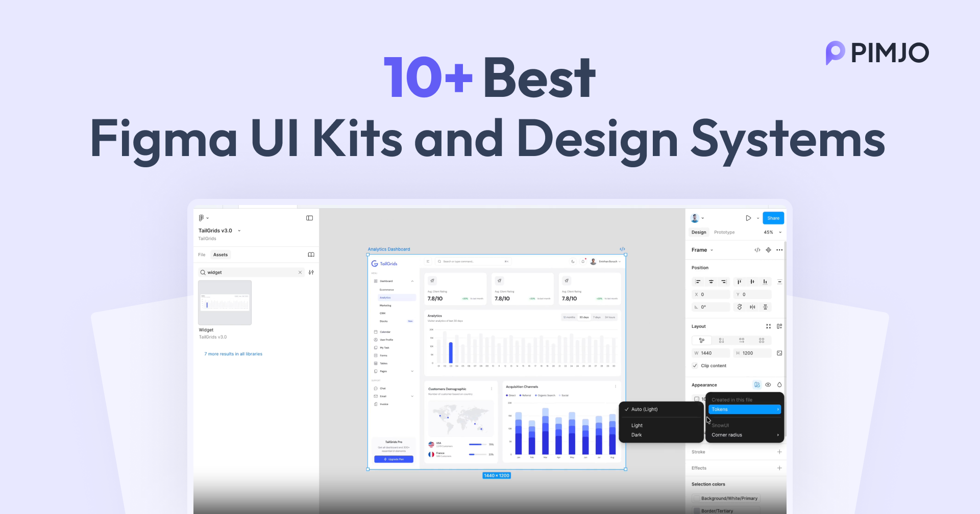Add a stroke with plus icon
The image size is (980, 514).
[779, 452]
